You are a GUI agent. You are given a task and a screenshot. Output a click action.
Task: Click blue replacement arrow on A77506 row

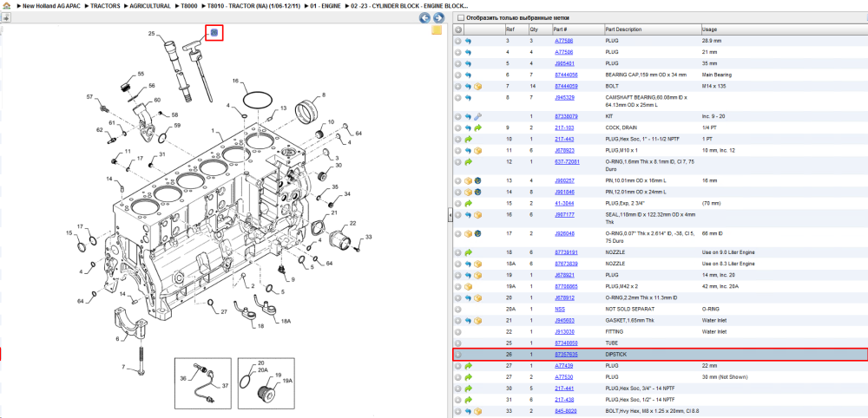468,53
